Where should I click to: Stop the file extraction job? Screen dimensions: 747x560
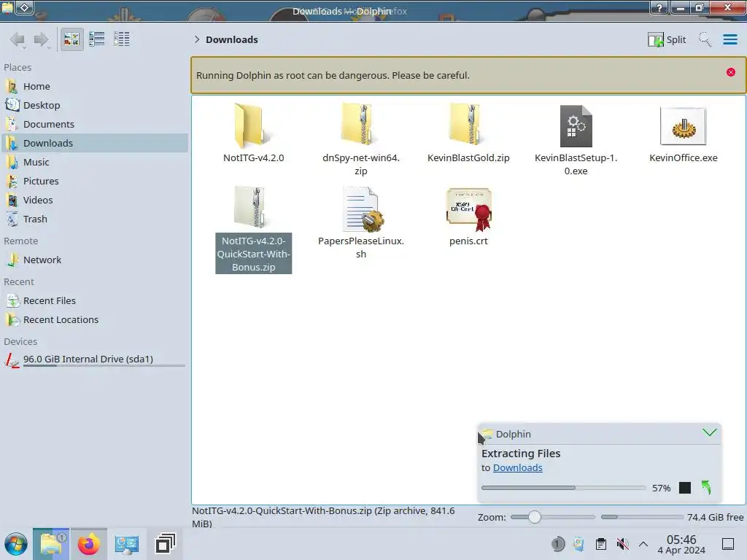coord(684,488)
